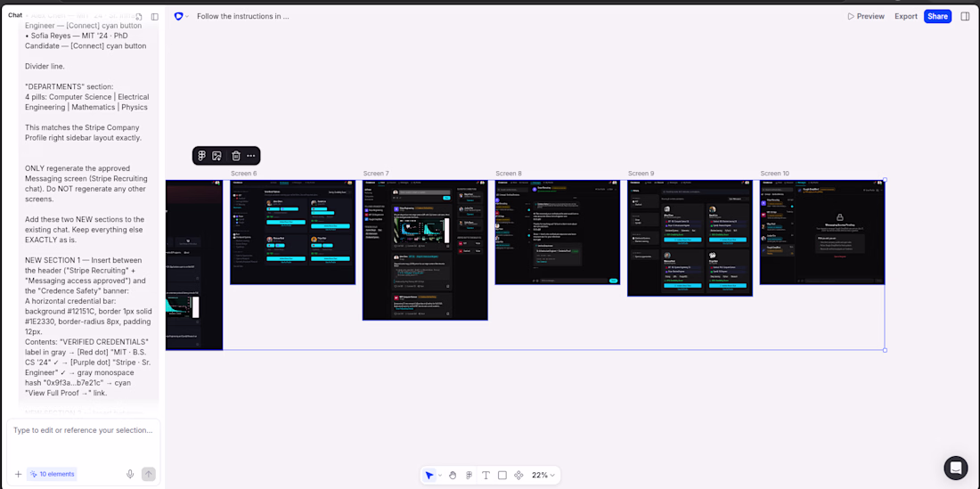
Task: Select the Screen 10 frame label
Action: pos(775,173)
